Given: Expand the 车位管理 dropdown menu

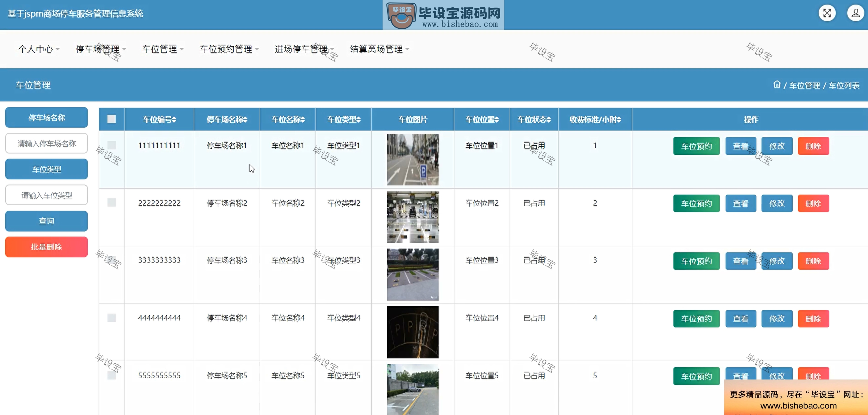Looking at the screenshot, I should [163, 49].
